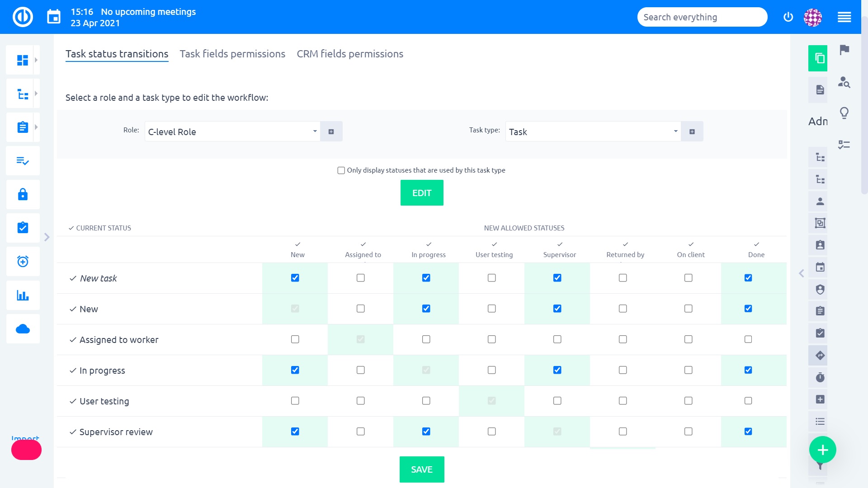Image resolution: width=868 pixels, height=488 pixels.
Task: Select the company structure tree icon in left sidebar
Action: click(x=23, y=93)
